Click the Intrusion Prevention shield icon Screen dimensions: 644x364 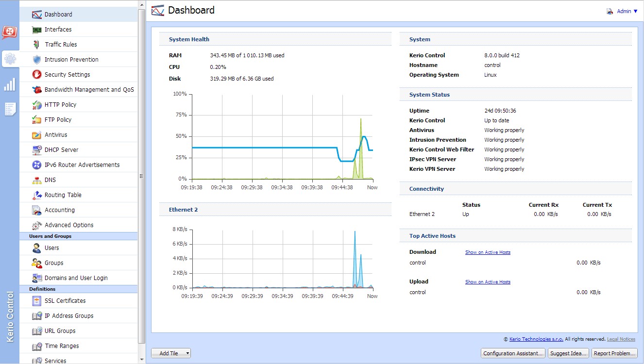37,60
